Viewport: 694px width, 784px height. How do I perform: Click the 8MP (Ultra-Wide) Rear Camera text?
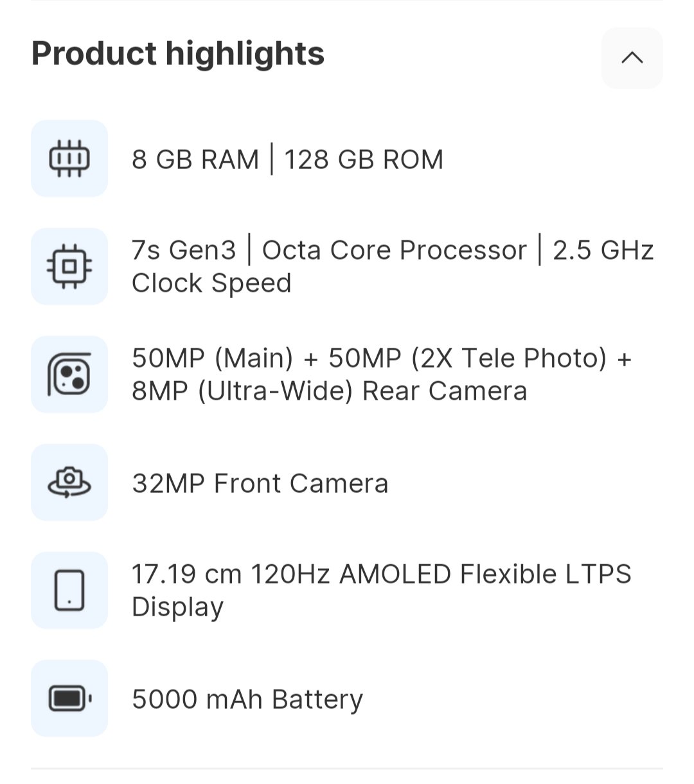tap(329, 391)
